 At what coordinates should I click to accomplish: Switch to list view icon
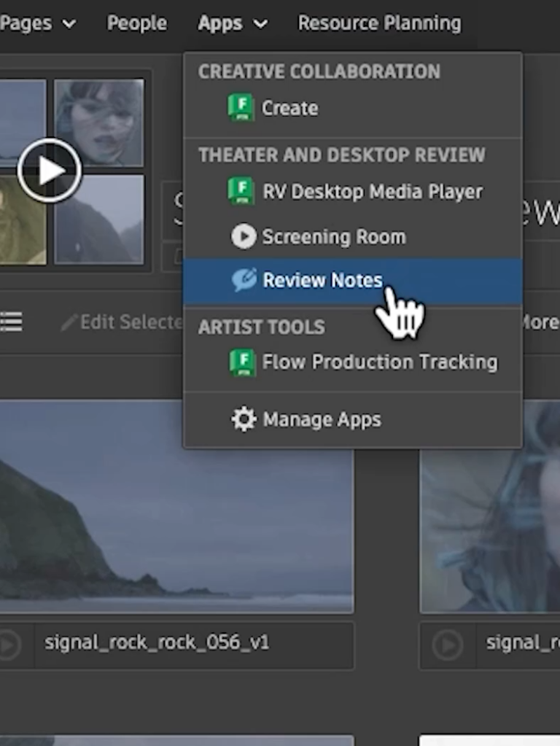pyautogui.click(x=10, y=322)
